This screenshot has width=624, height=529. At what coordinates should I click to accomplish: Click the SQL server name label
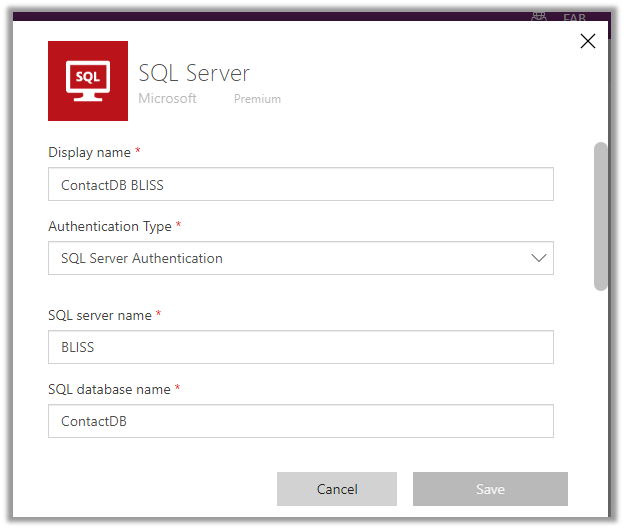coord(99,315)
